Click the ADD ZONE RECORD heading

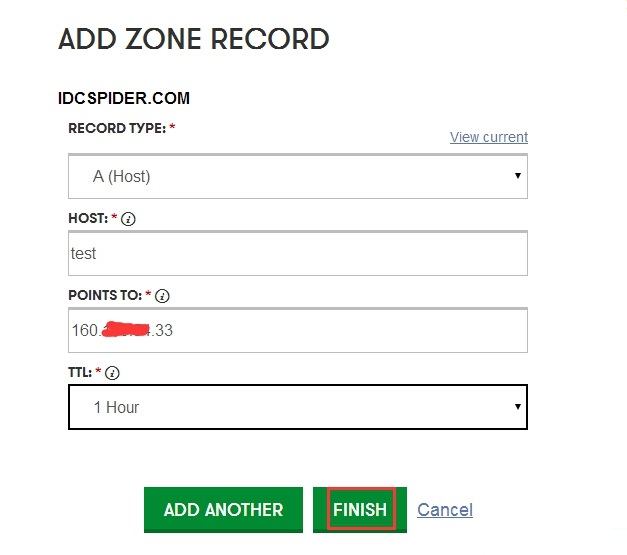tap(194, 39)
